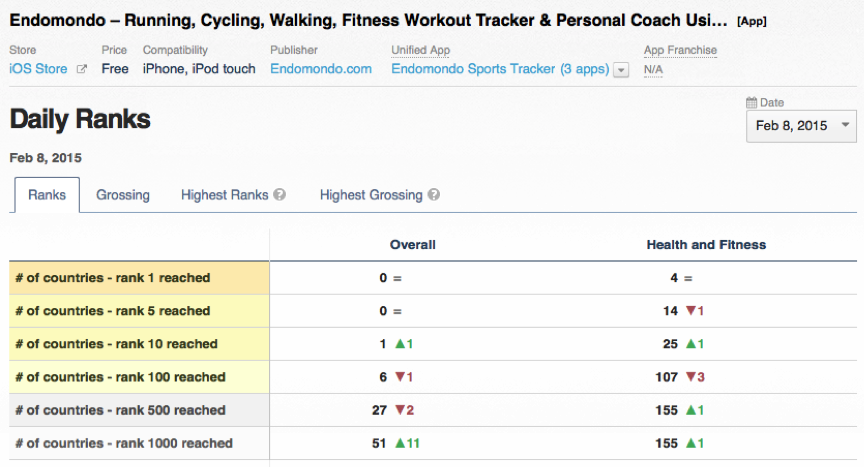The height and width of the screenshot is (468, 865).
Task: Click the external link icon beside iOS Store
Action: click(82, 69)
